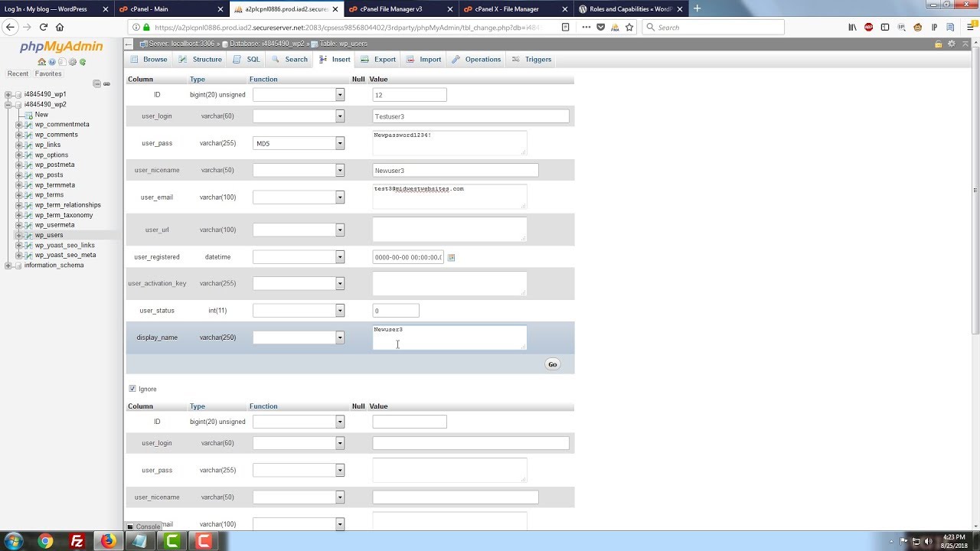Switch to the SQL tab
980x551 pixels.
click(x=247, y=59)
